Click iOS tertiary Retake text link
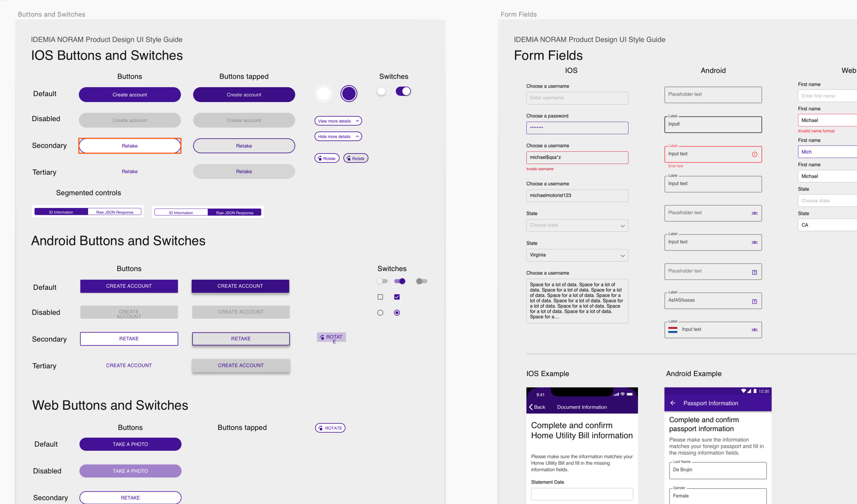 click(130, 171)
